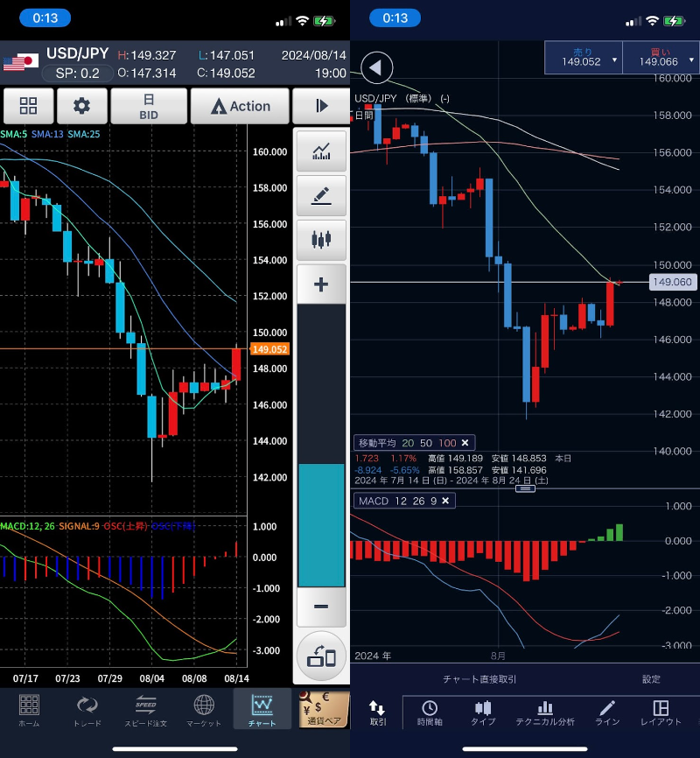Expand the 買い 149.066 buy dropdown
The height and width of the screenshot is (758, 700).
click(x=660, y=57)
